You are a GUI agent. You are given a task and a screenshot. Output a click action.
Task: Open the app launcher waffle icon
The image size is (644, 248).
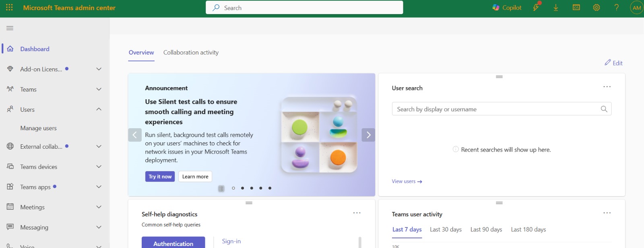coord(9,7)
